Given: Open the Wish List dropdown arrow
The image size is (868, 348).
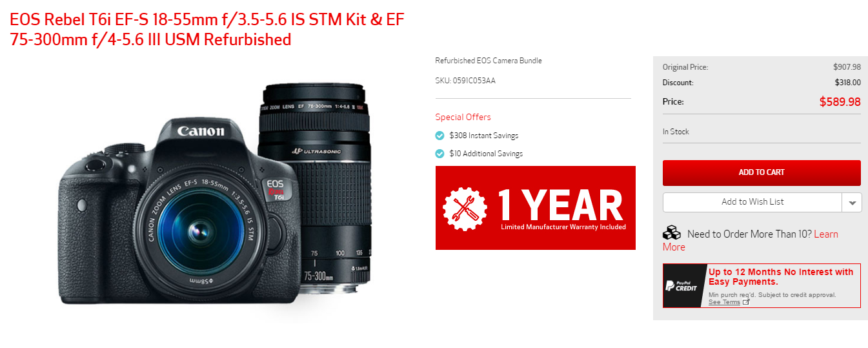Looking at the screenshot, I should [852, 202].
